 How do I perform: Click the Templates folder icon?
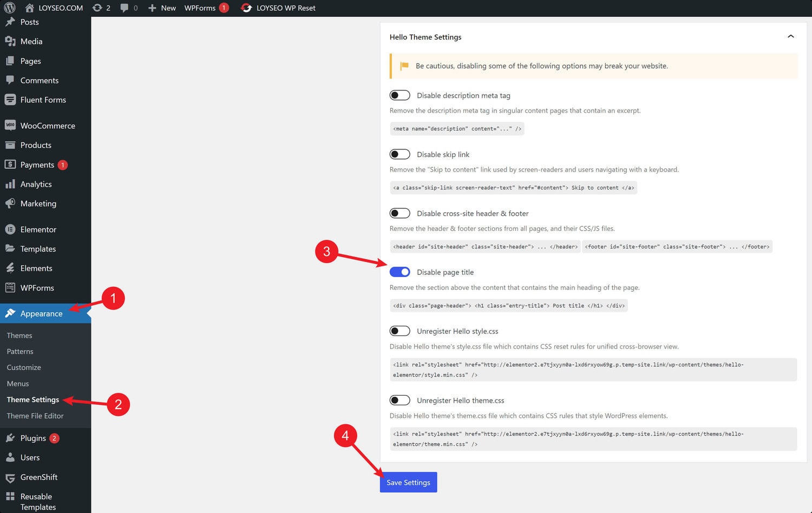click(10, 249)
